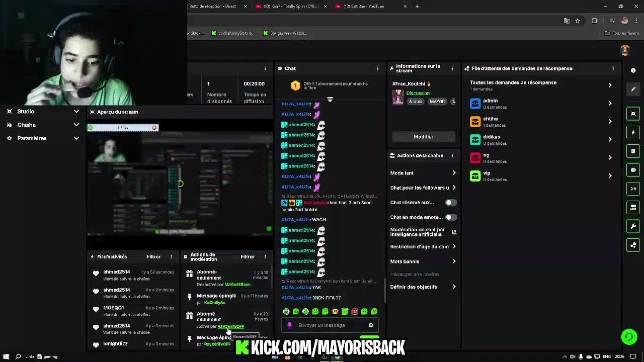
Task: Click Filtrer in Fil d'activités panel
Action: point(153,257)
